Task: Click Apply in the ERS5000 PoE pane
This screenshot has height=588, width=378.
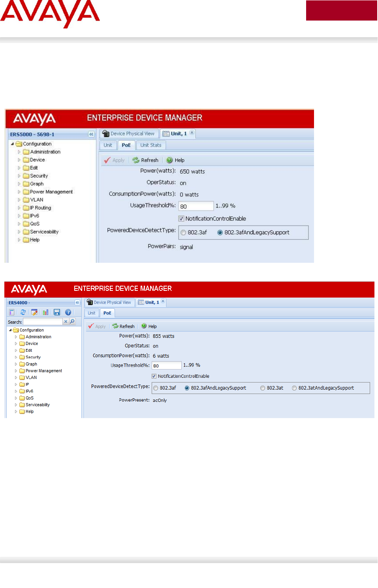Action: click(114, 160)
